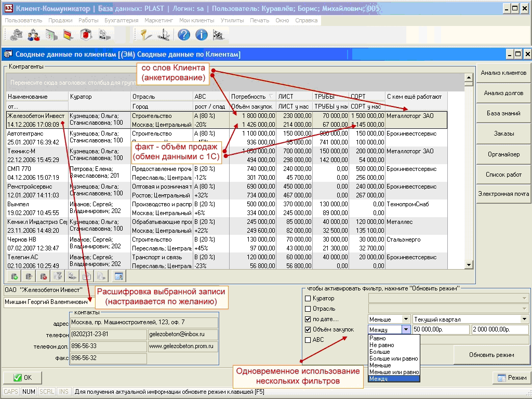Check the Отрасль filter checkbox
This screenshot has width=532, height=399.
(308, 309)
